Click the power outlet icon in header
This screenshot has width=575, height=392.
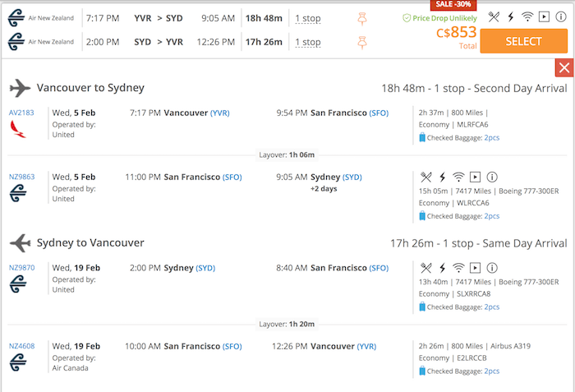510,16
